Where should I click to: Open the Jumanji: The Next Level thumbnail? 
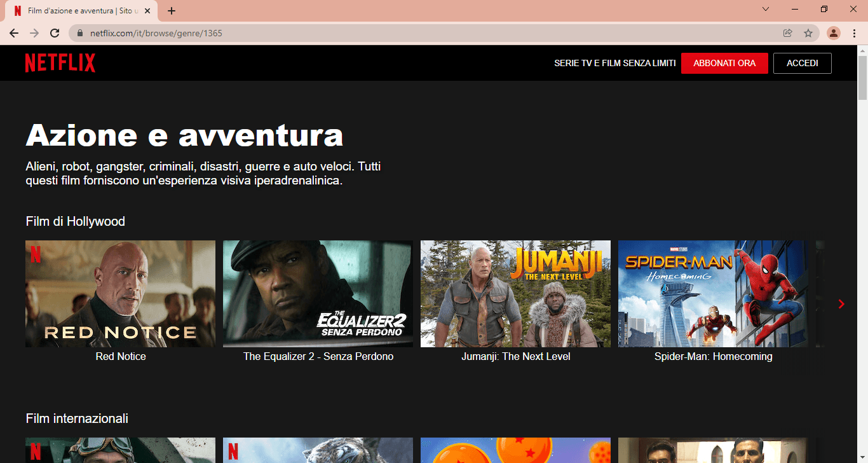515,294
